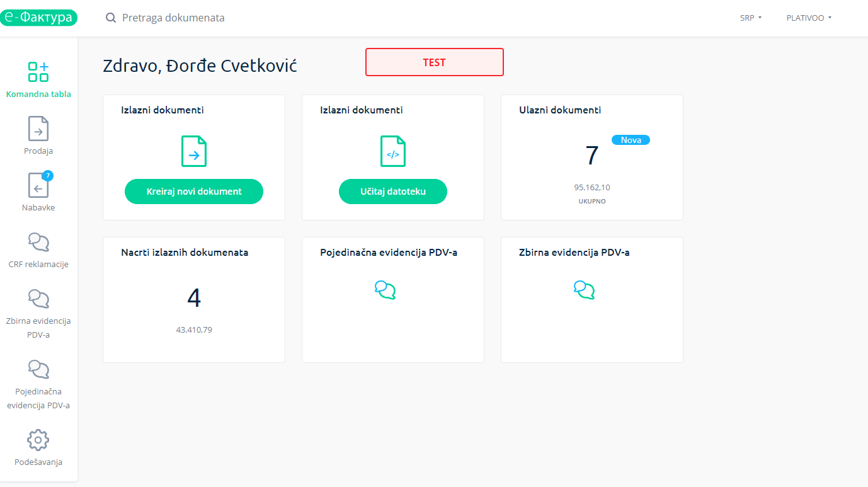Viewport: 868px width, 487px height.
Task: Open Komandna tabla dashboard icon
Action: pos(38,72)
